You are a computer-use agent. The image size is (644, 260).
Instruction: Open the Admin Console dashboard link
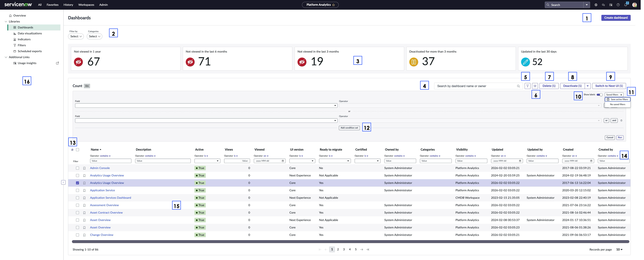100,168
